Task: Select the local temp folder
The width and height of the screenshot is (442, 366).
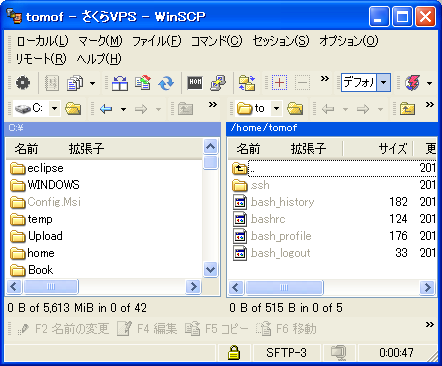Action: [x=31, y=219]
